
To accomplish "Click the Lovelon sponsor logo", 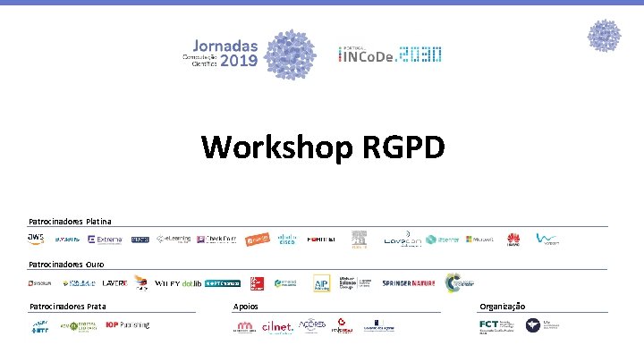I will pos(402,240).
